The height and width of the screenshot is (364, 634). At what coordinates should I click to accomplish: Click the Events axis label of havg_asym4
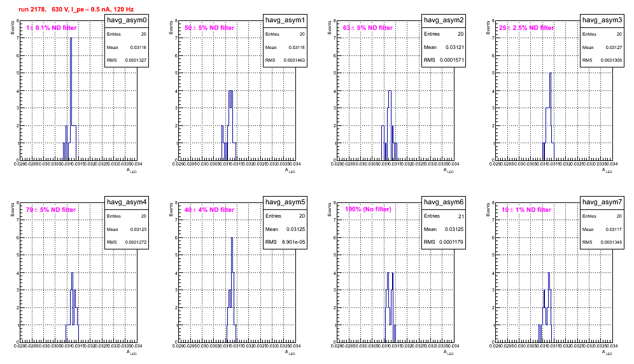(12, 209)
